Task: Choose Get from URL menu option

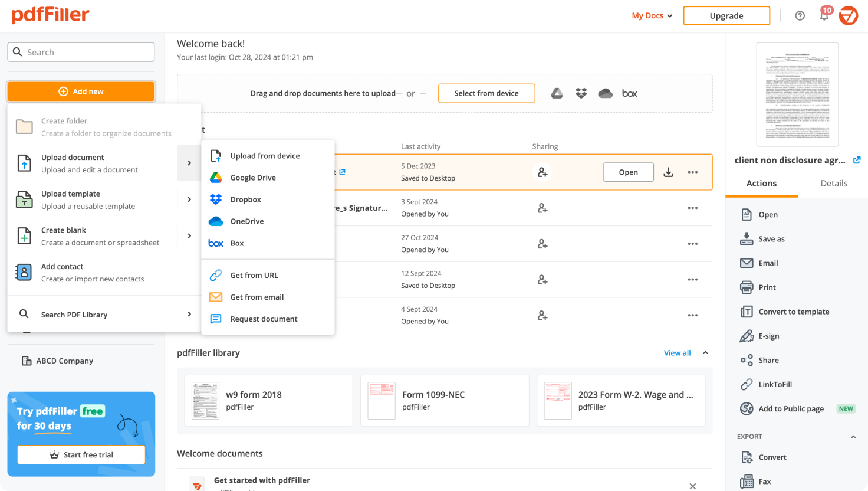Action: click(x=254, y=275)
